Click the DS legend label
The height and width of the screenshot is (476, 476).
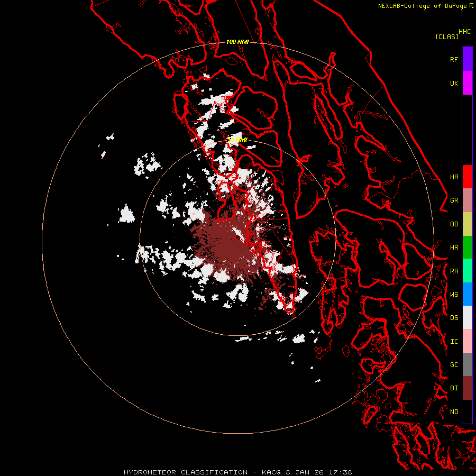pos(454,318)
